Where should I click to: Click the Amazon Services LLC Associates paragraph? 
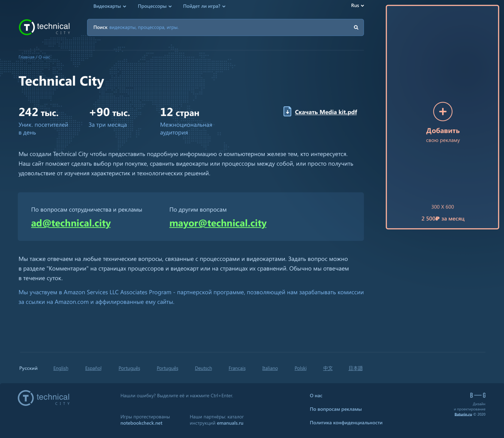[191, 297]
